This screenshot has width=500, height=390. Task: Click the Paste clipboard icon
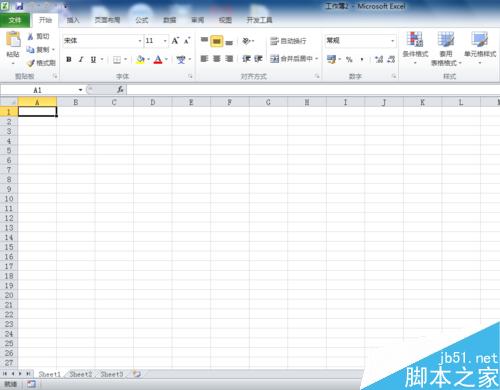pos(13,39)
